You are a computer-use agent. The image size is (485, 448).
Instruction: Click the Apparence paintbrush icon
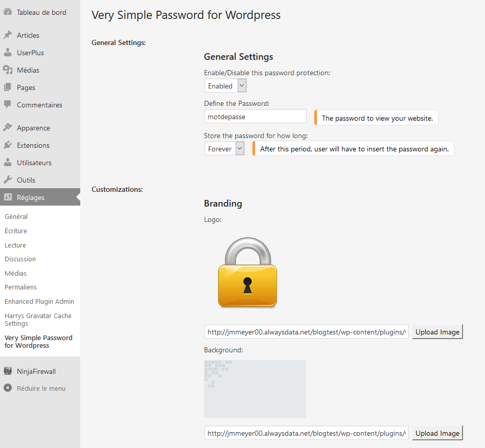8,127
